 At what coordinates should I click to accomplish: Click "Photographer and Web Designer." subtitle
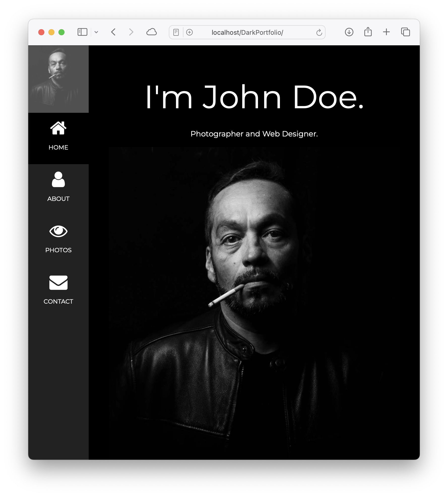tap(254, 134)
